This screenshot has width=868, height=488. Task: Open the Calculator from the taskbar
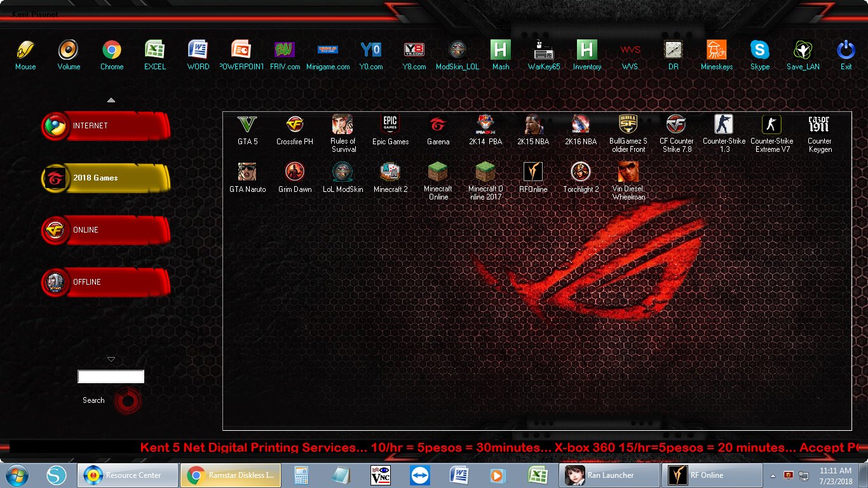click(x=301, y=475)
